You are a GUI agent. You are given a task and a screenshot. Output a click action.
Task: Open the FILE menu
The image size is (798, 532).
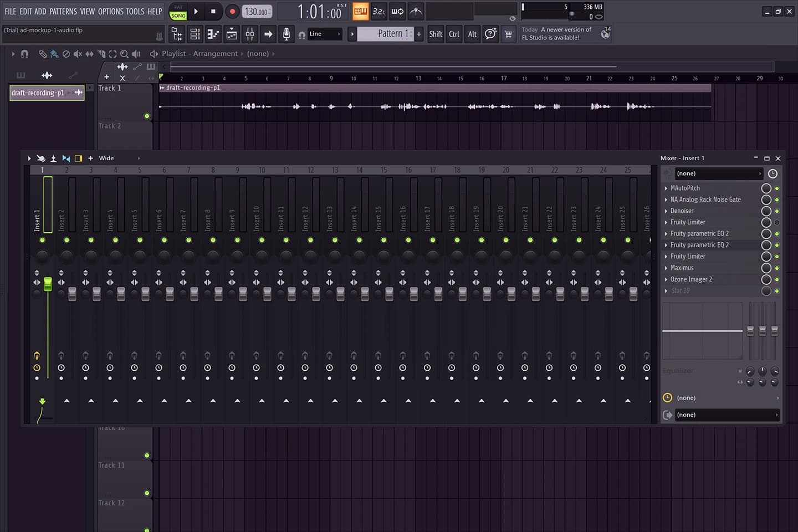[11, 11]
